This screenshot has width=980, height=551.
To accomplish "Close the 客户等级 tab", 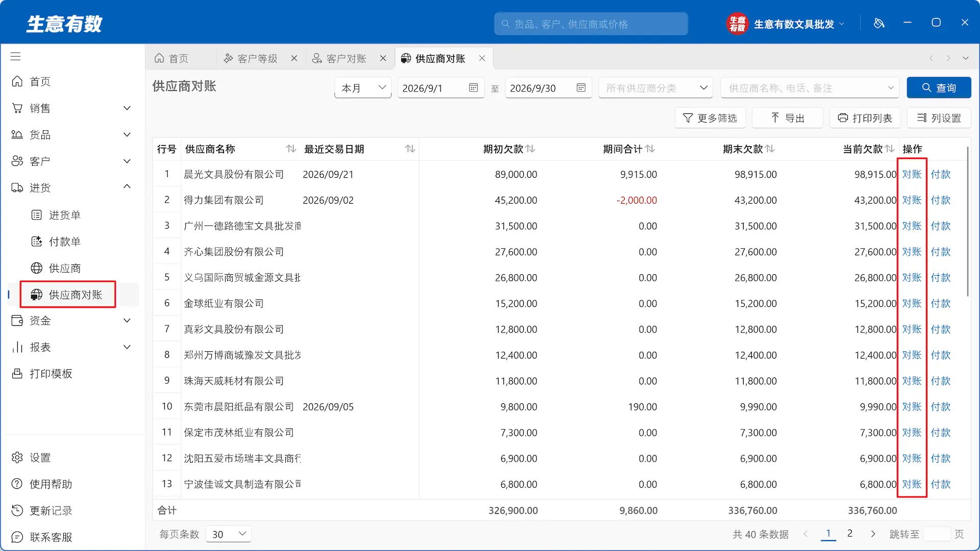I will coord(294,58).
